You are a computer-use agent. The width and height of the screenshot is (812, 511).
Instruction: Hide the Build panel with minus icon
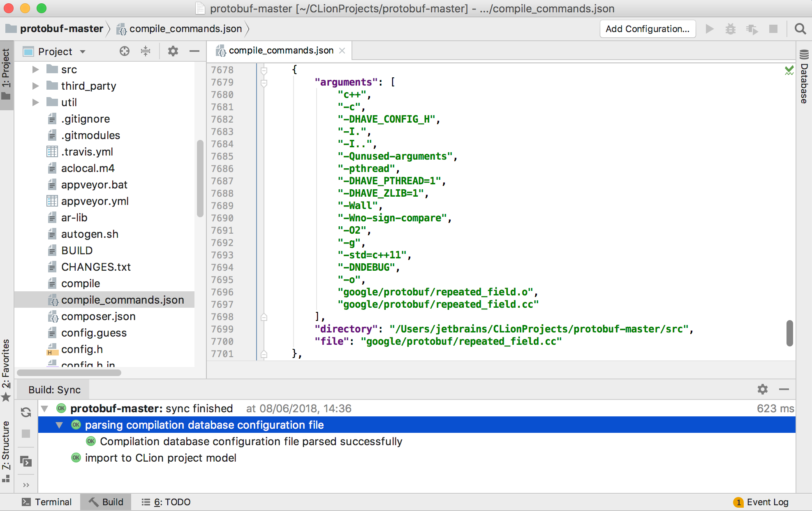(x=784, y=389)
